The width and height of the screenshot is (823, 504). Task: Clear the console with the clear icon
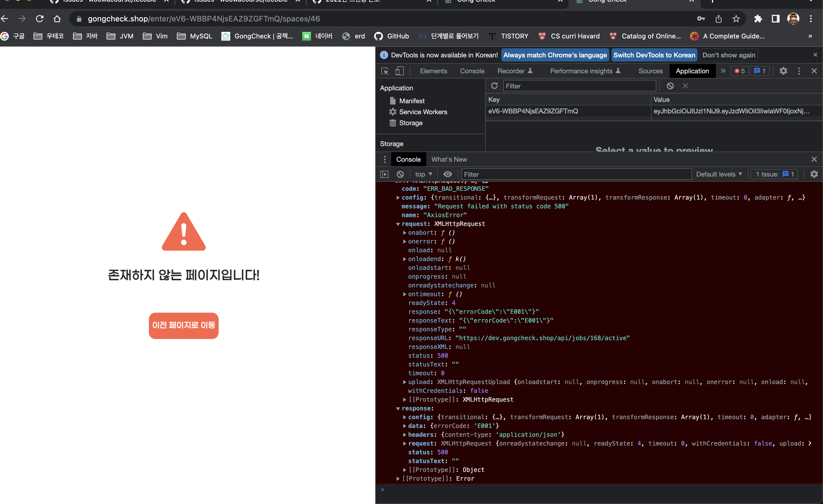pos(400,174)
